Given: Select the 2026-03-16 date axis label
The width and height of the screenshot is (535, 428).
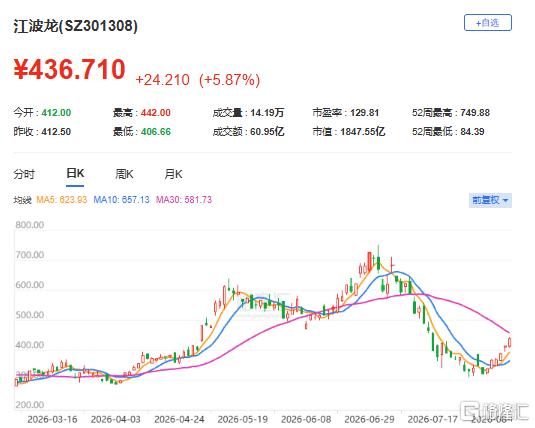Looking at the screenshot, I should coord(52,419).
